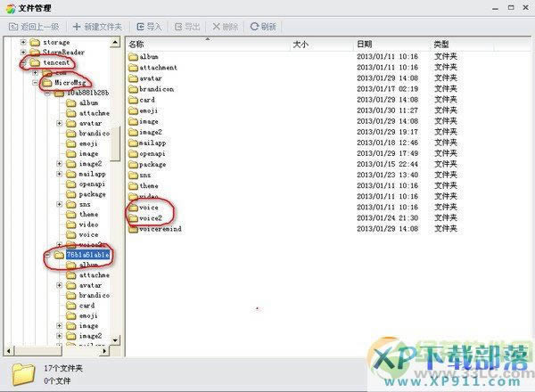
Task: Click the emoji folder icon in the file list
Action: coord(133,110)
